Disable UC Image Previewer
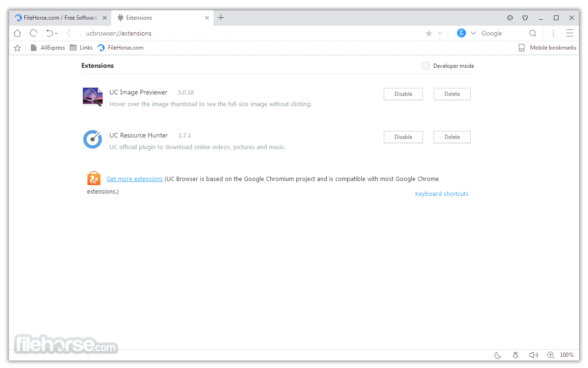 point(403,94)
